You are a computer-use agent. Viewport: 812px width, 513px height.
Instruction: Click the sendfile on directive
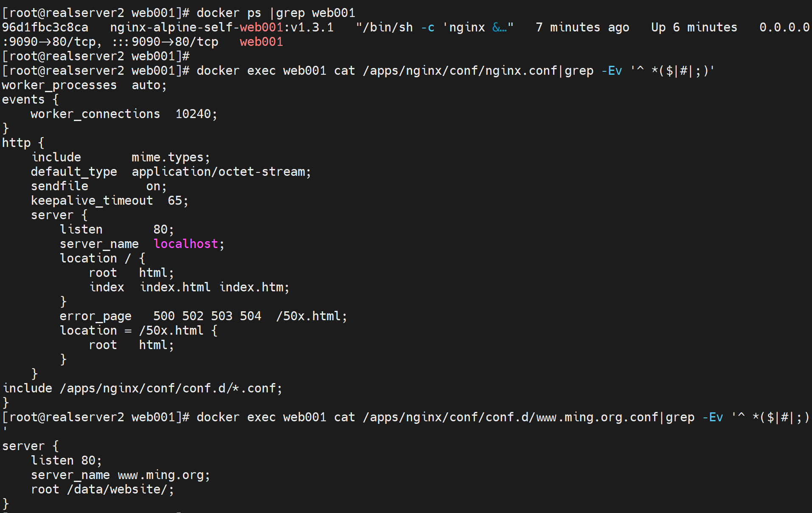click(98, 186)
